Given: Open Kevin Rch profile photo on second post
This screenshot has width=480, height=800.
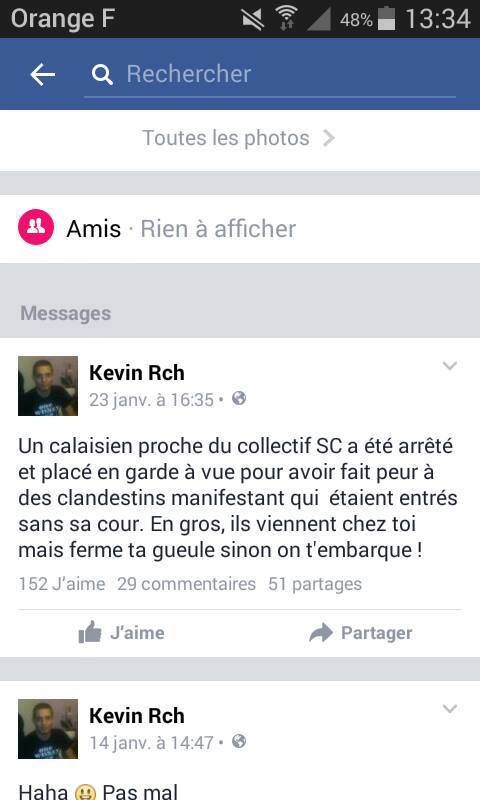Looking at the screenshot, I should click(x=48, y=729).
